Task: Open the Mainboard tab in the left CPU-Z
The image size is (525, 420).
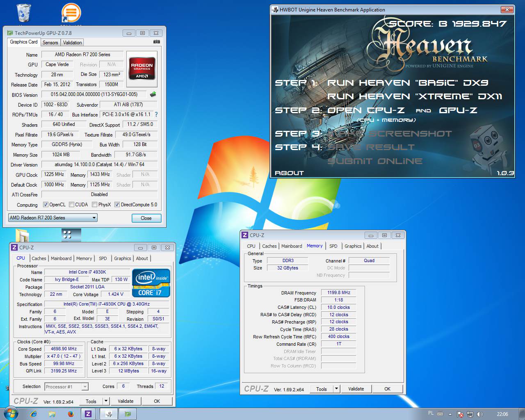Action: pos(61,258)
